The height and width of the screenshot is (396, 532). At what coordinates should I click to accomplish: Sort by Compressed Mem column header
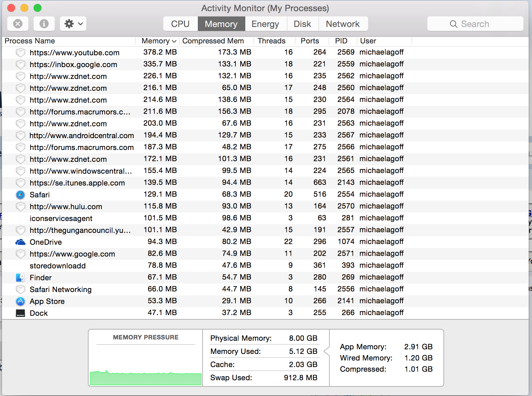[217, 41]
